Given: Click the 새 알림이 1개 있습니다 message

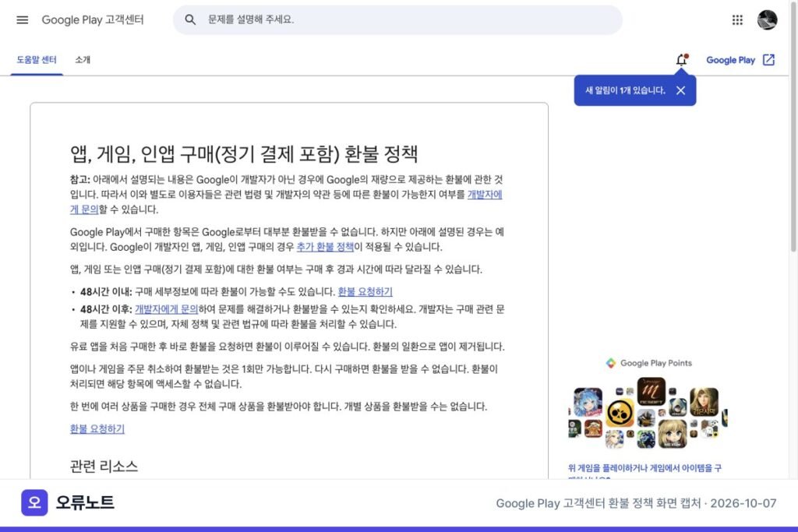Looking at the screenshot, I should pos(625,90).
